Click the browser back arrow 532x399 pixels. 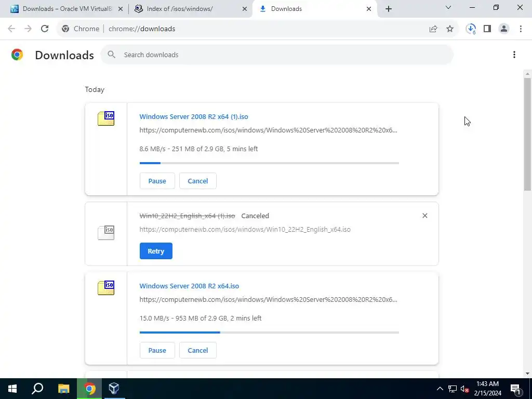pos(11,29)
